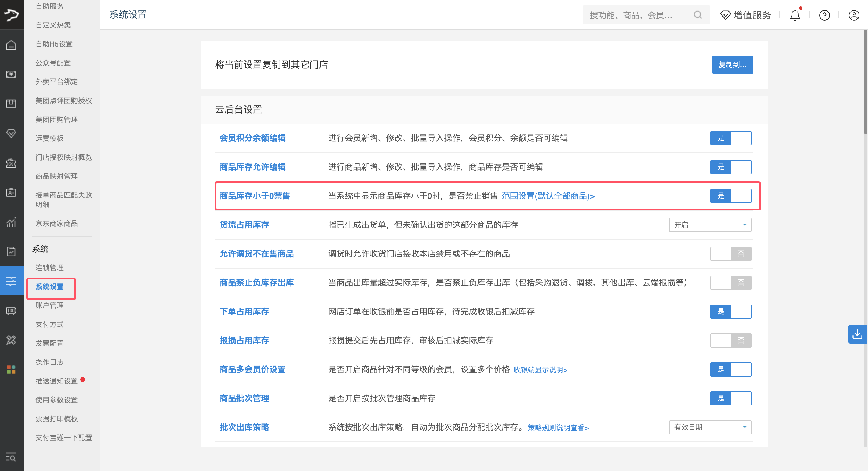The height and width of the screenshot is (471, 868).
Task: Open 运费模板 menu item
Action: [50, 138]
